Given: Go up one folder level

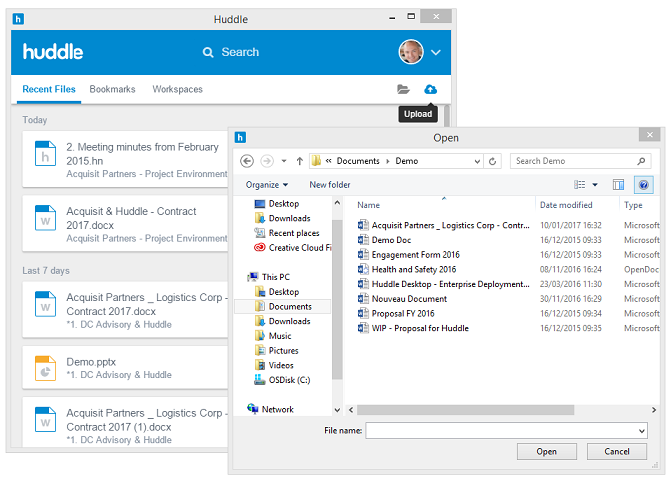Looking at the screenshot, I should coord(300,161).
